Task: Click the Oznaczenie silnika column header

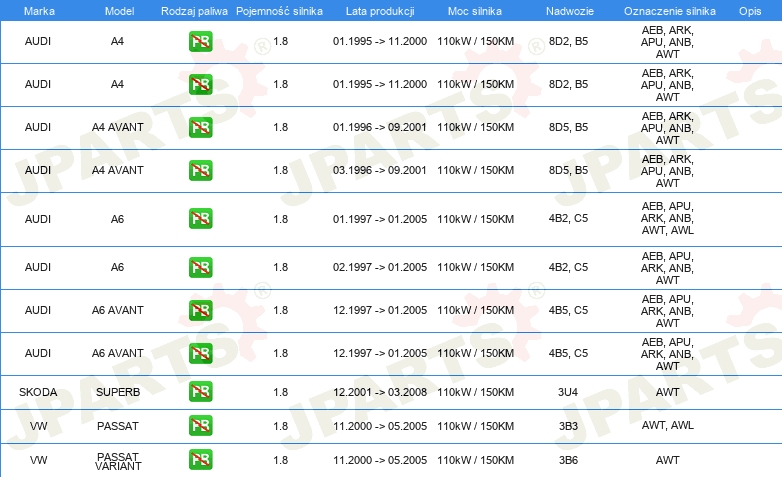Action: pos(670,11)
